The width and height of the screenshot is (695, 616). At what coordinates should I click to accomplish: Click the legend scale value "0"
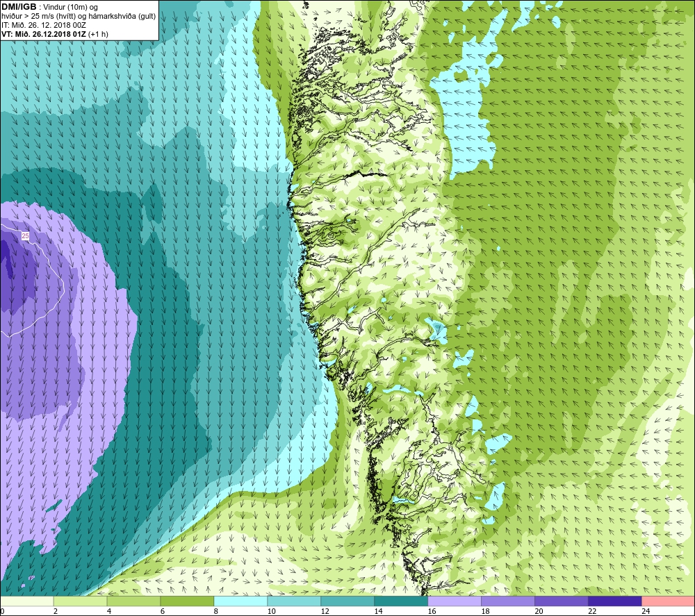tap(2, 611)
